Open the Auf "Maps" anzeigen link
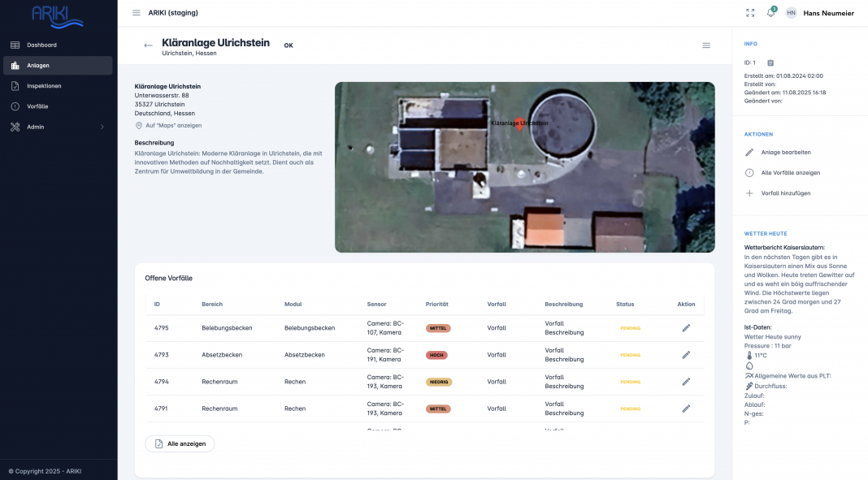868x480 pixels. point(173,125)
